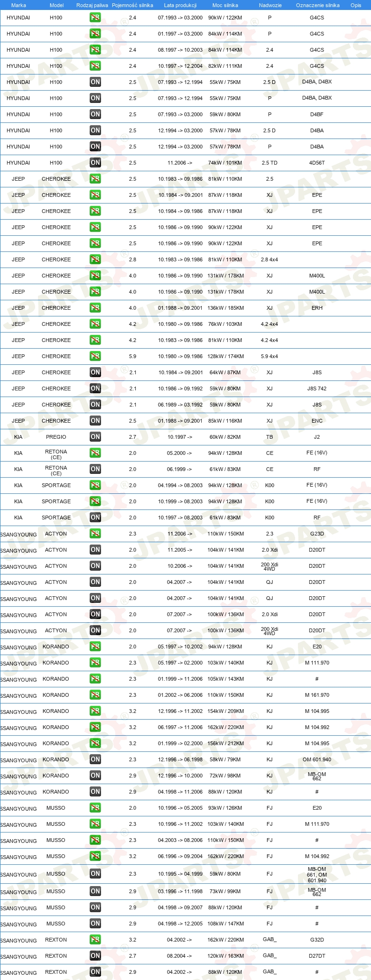Viewport: 371px width, 980px height.
Task: Select the power cell 120kW / 163KM
Action: pos(225,956)
